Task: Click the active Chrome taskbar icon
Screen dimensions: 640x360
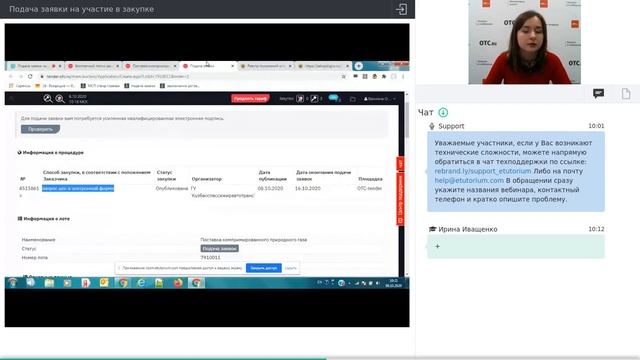Action: [196, 282]
